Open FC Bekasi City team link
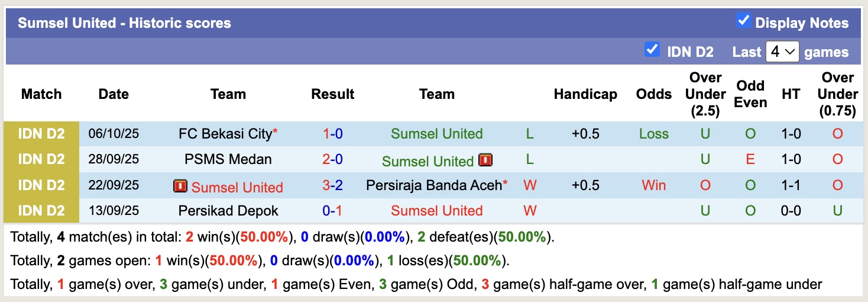 (x=225, y=134)
